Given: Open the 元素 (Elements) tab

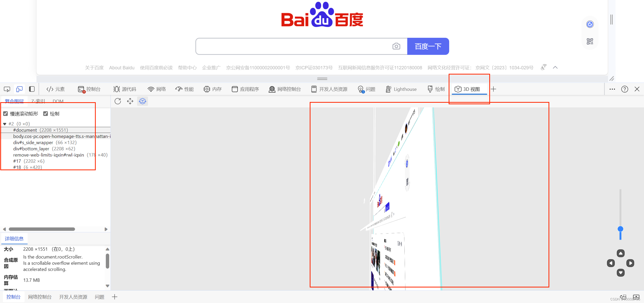Looking at the screenshot, I should pyautogui.click(x=56, y=89).
